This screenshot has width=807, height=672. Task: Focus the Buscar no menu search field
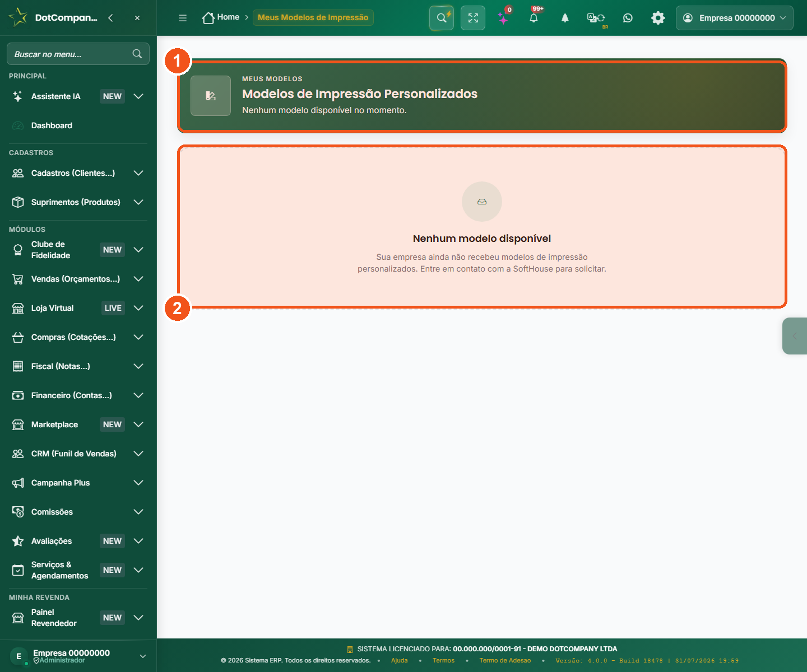pos(78,54)
